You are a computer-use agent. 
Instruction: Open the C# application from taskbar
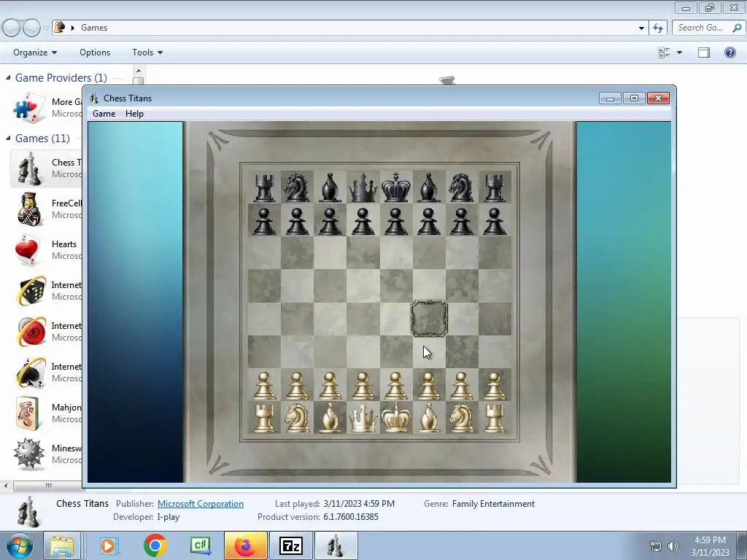click(200, 545)
